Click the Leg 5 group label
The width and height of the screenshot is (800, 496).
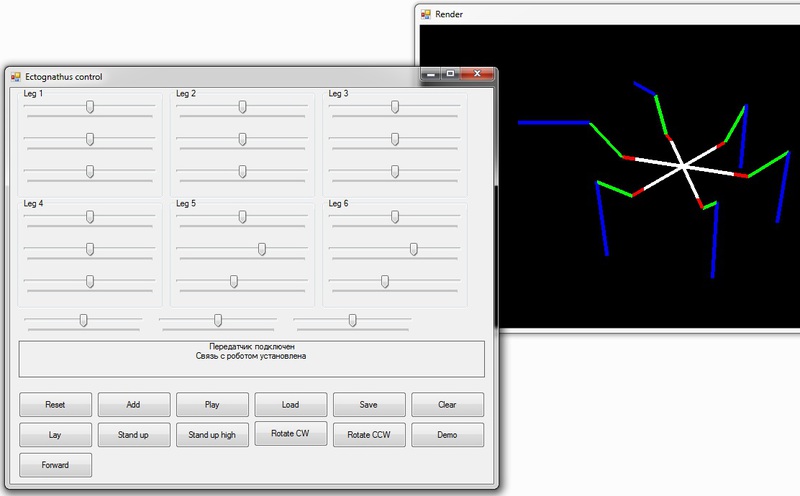tap(186, 203)
